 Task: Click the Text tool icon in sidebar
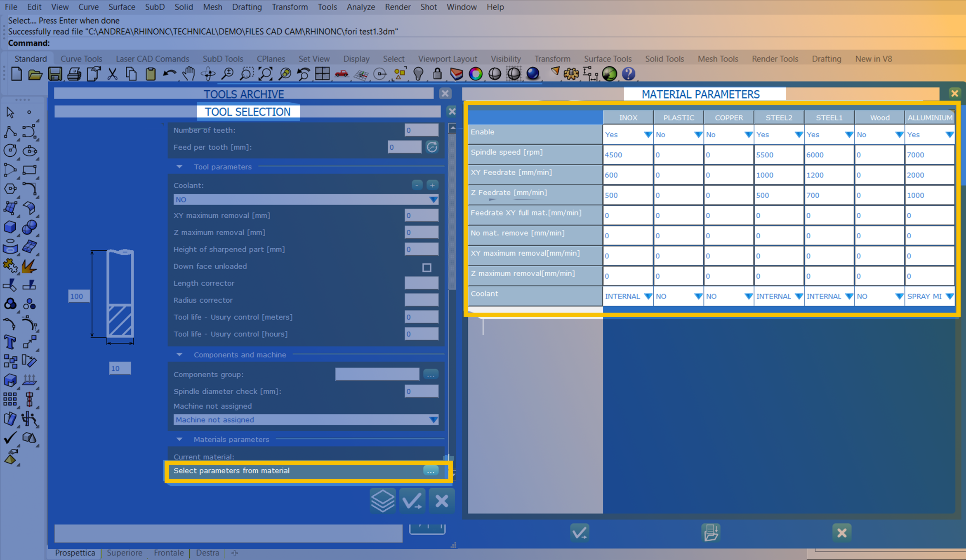[10, 342]
